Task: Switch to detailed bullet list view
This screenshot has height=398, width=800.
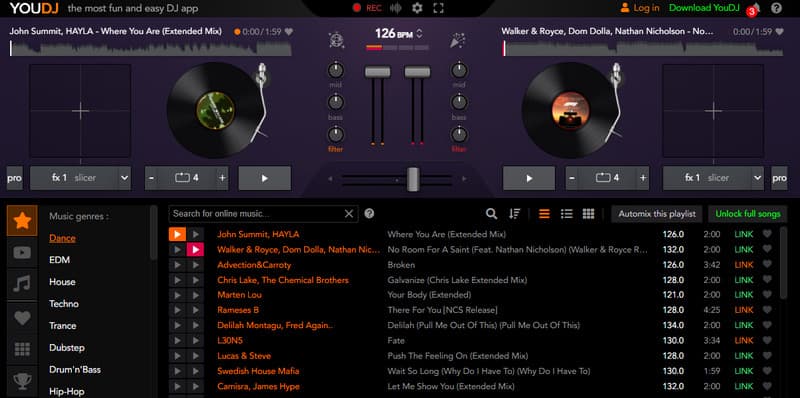Action: [566, 214]
